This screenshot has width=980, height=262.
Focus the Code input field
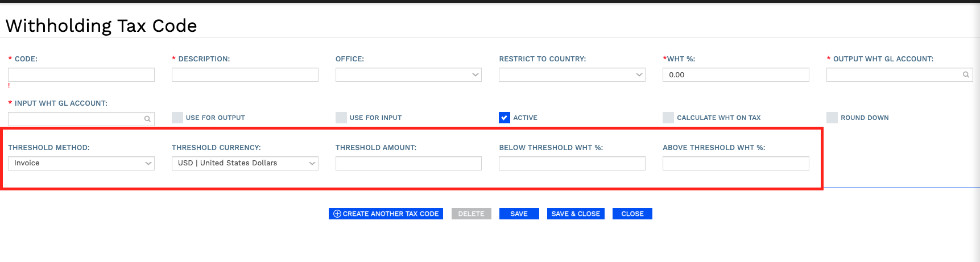[x=81, y=75]
